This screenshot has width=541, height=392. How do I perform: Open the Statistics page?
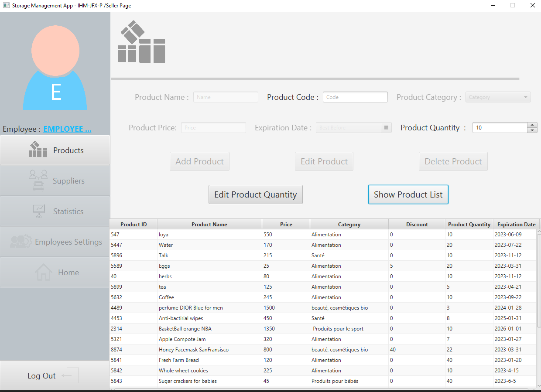point(55,211)
